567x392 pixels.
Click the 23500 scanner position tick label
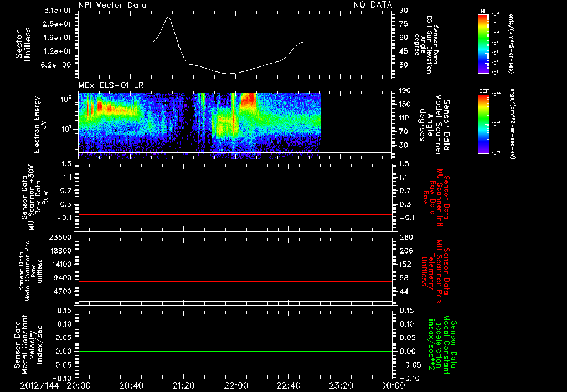(60, 237)
